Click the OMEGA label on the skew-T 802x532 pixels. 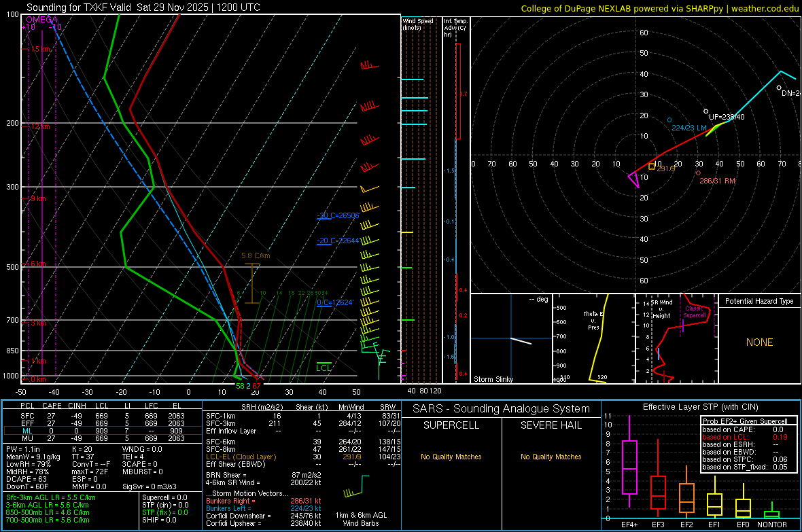point(41,20)
